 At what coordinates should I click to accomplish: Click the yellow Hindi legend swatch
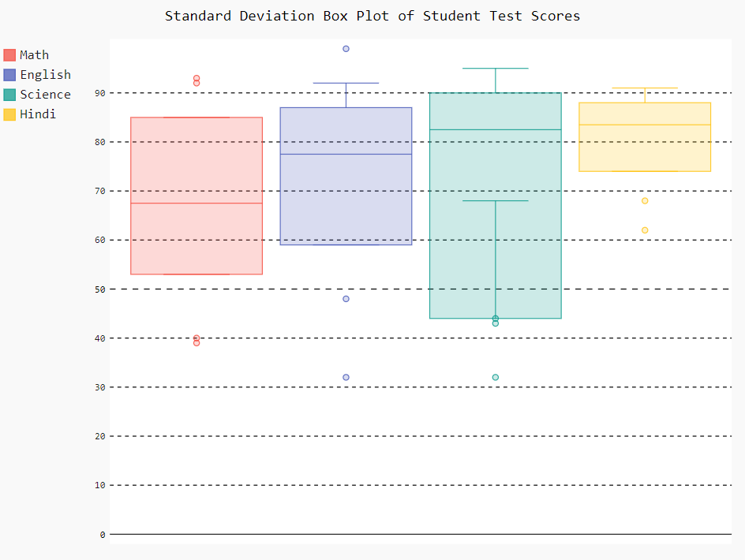pyautogui.click(x=9, y=114)
